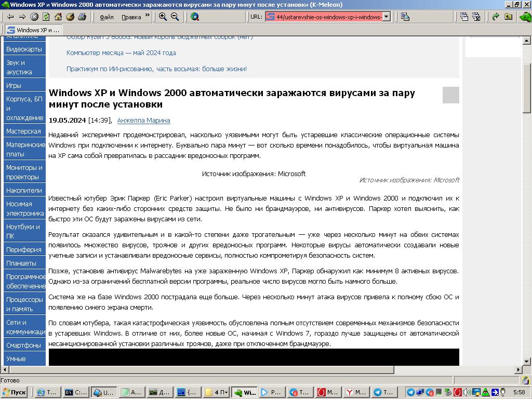Click the vertical scrollbar up arrow
Image resolution: width=532 pixels, height=399 pixels.
coord(527,41)
